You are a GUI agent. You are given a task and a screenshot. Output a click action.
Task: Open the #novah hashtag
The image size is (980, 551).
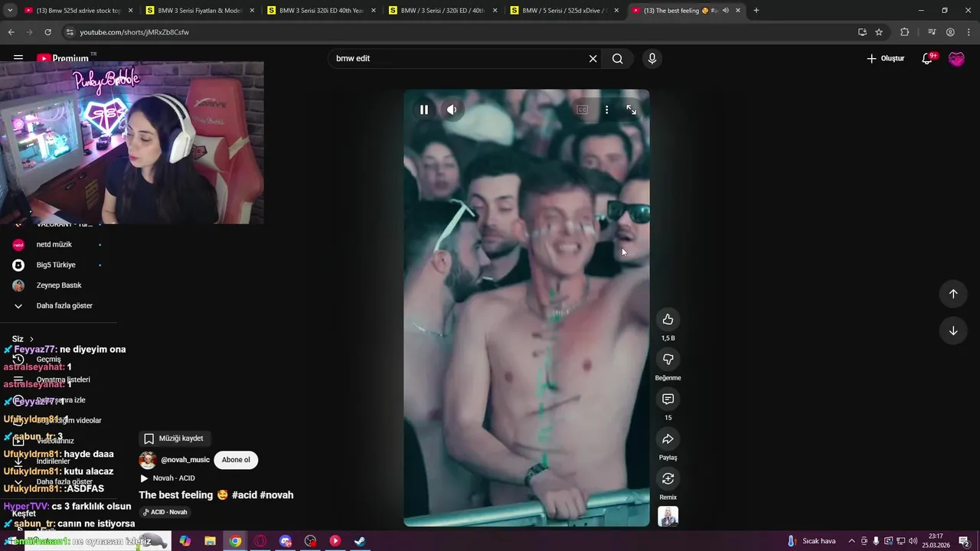(277, 495)
